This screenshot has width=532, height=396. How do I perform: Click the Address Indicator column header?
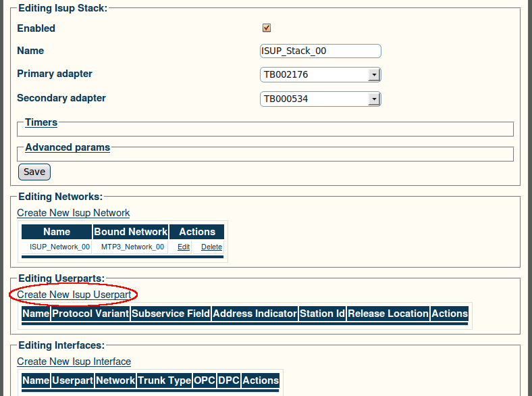255,313
